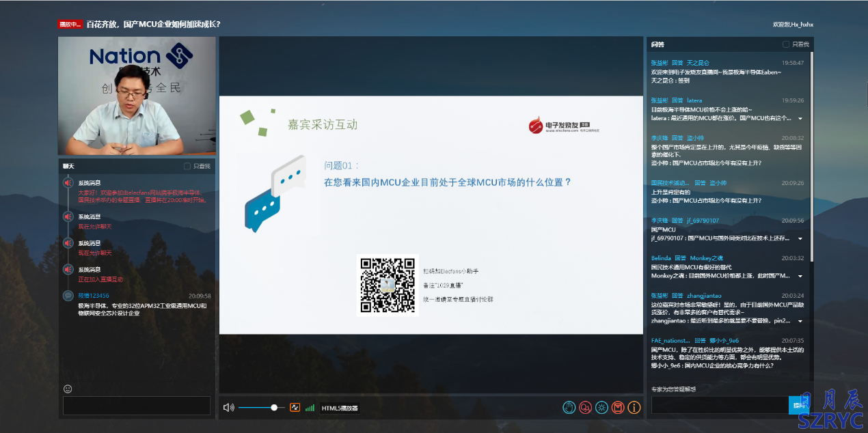Screen dimensions: 868x433
Task: Click the orange swap-window icon in player bar
Action: coord(295,408)
